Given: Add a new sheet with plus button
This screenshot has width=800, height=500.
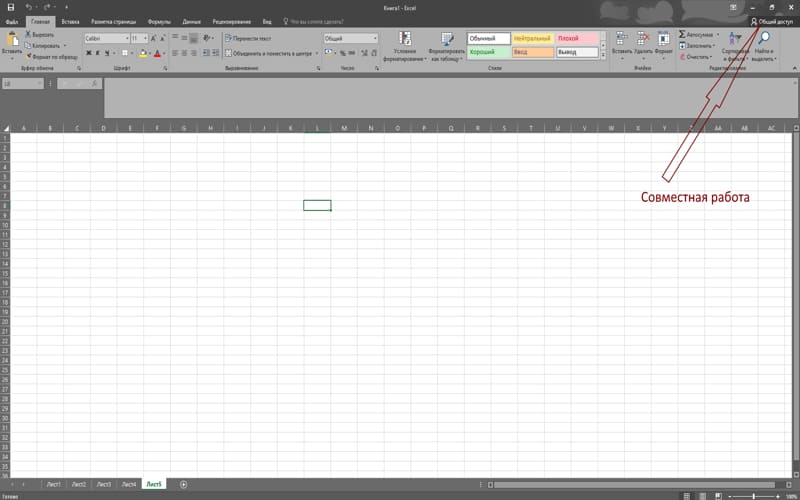Looking at the screenshot, I should click(184, 484).
